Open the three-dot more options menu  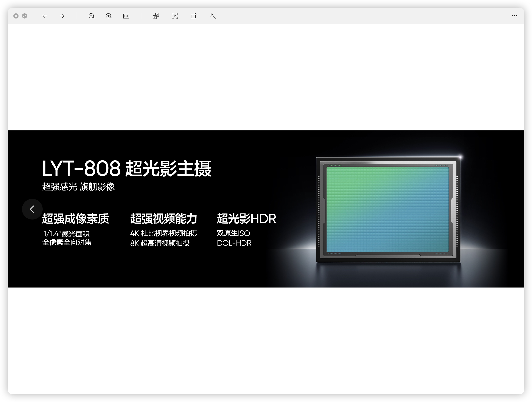click(515, 16)
